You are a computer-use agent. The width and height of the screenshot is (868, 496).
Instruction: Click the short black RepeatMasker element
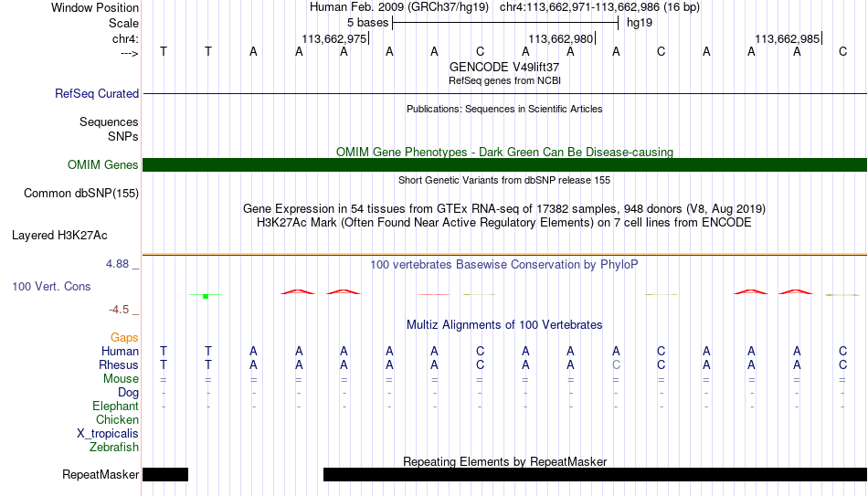pos(165,474)
